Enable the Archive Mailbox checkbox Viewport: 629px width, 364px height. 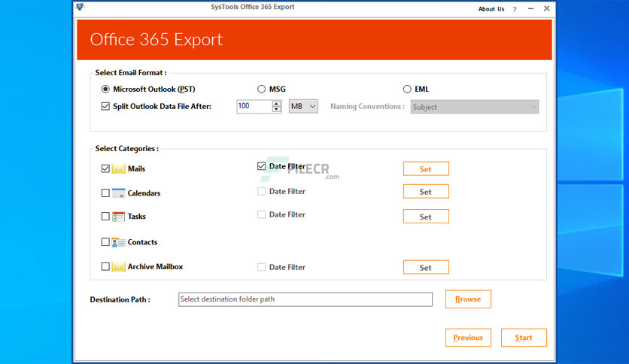(105, 266)
